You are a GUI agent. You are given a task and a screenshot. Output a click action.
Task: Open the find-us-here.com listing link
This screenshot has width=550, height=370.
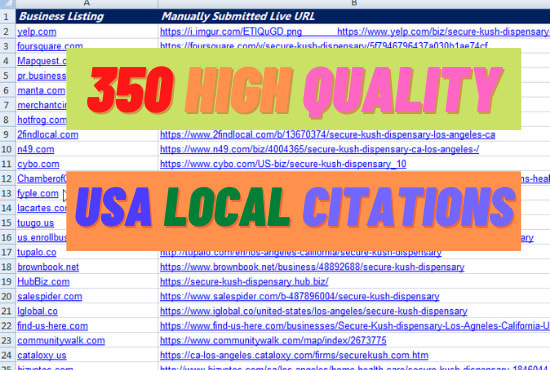click(x=53, y=326)
